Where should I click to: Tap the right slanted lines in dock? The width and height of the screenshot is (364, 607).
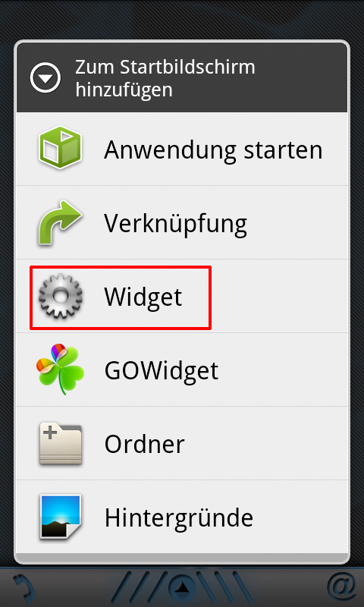point(226,587)
